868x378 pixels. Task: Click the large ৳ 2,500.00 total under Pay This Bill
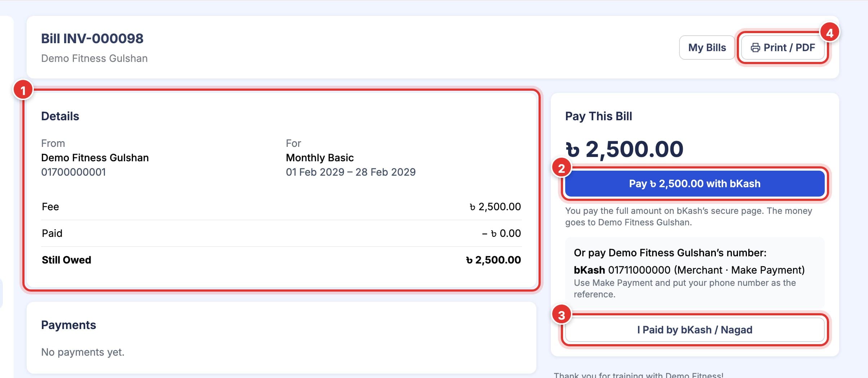click(624, 149)
